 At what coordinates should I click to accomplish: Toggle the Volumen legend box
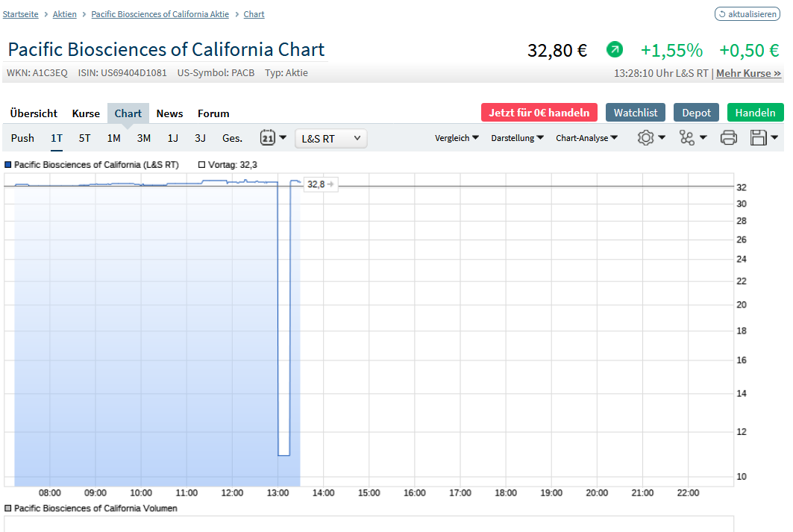pyautogui.click(x=8, y=508)
